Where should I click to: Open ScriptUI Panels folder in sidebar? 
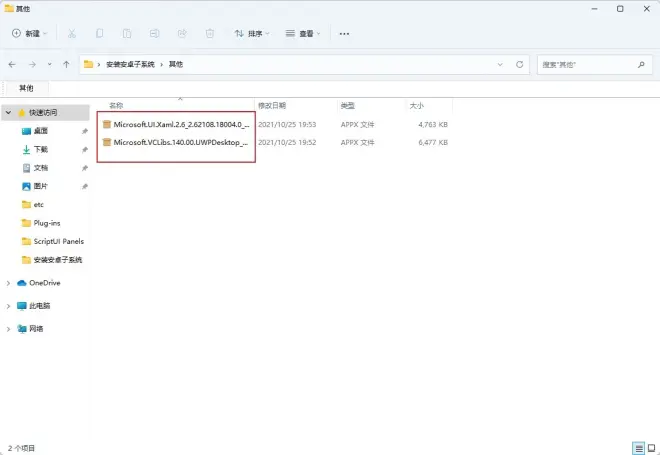59,241
